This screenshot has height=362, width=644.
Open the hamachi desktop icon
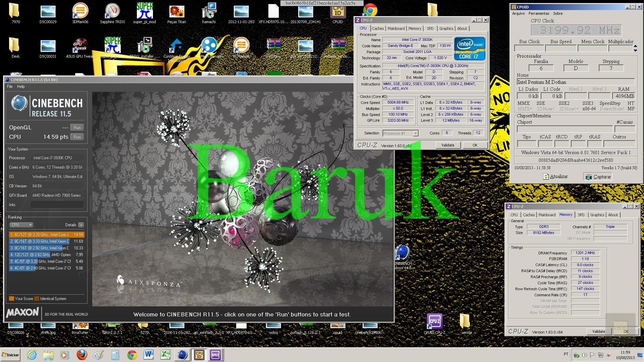click(x=209, y=13)
